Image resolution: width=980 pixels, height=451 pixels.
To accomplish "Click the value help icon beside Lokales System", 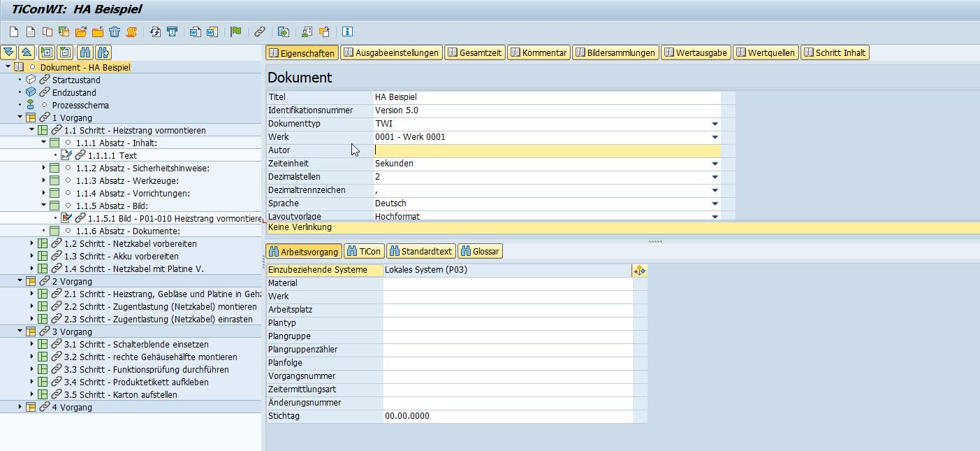I will coord(639,271).
